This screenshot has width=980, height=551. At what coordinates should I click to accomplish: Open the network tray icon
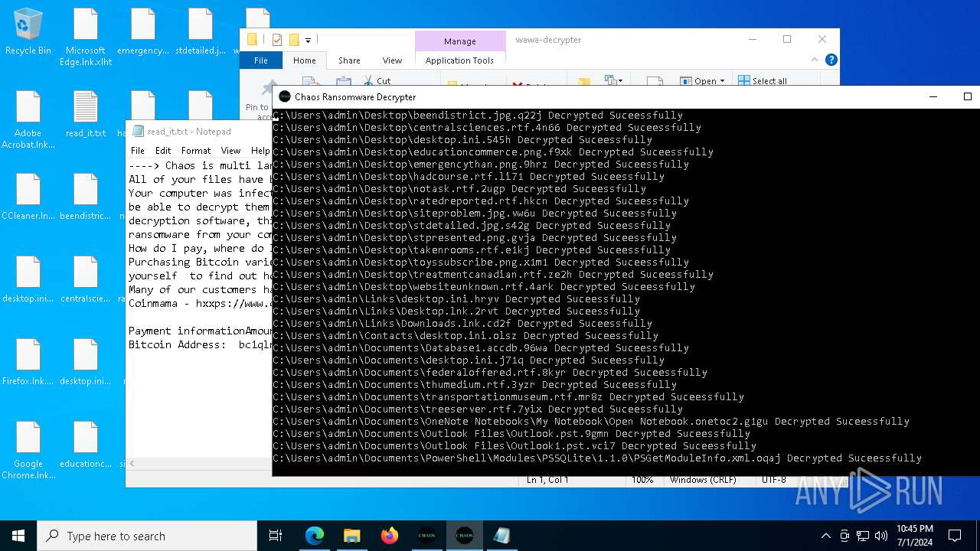pos(863,536)
